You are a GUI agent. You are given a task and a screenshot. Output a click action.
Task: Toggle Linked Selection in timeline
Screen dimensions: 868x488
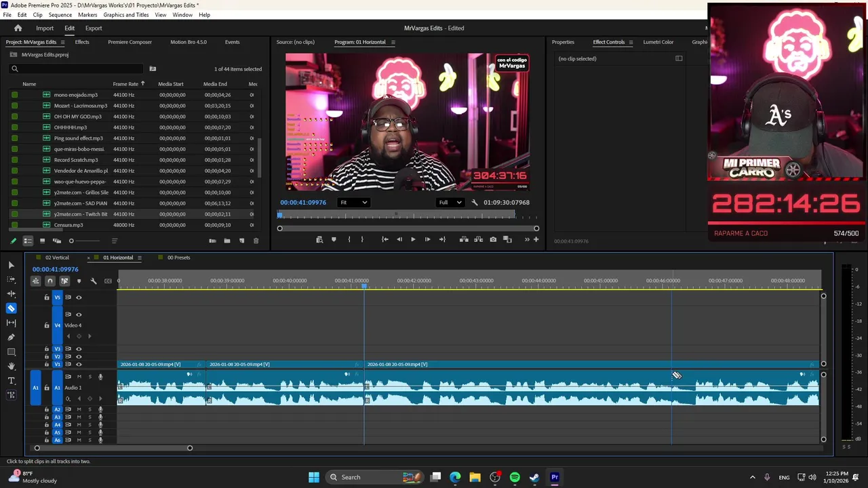tap(64, 281)
